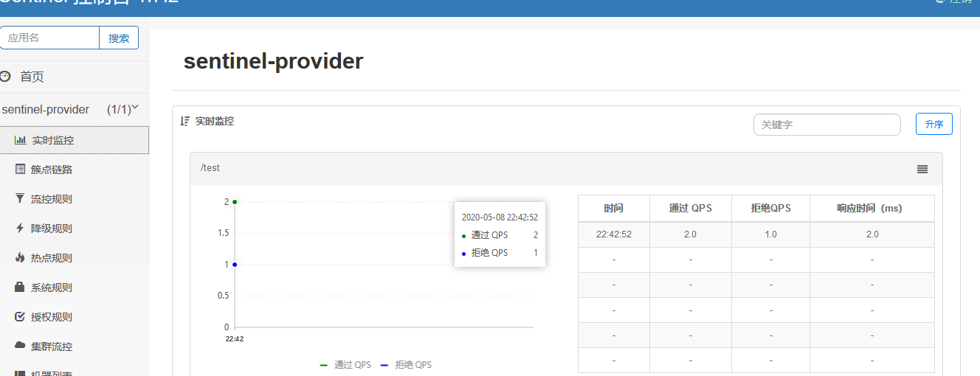
Task: Click the checkmark icon for 授权规则
Action: click(20, 317)
